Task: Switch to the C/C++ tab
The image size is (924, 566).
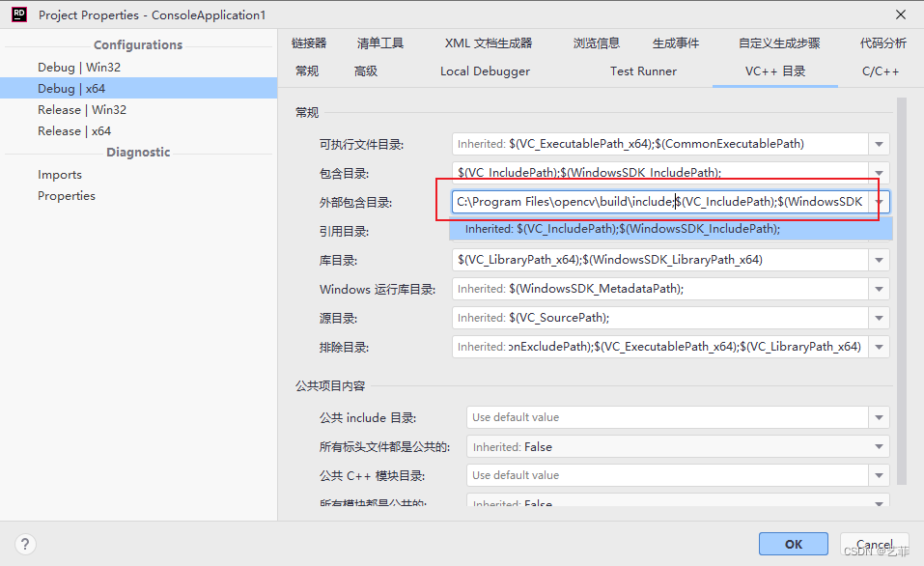Action: [x=880, y=71]
